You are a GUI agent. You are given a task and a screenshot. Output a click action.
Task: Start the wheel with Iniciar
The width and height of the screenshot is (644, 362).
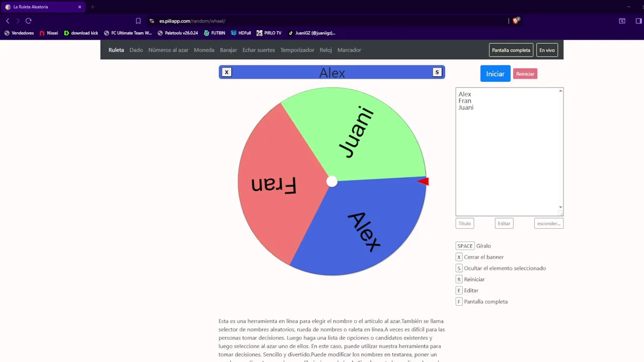pos(495,74)
